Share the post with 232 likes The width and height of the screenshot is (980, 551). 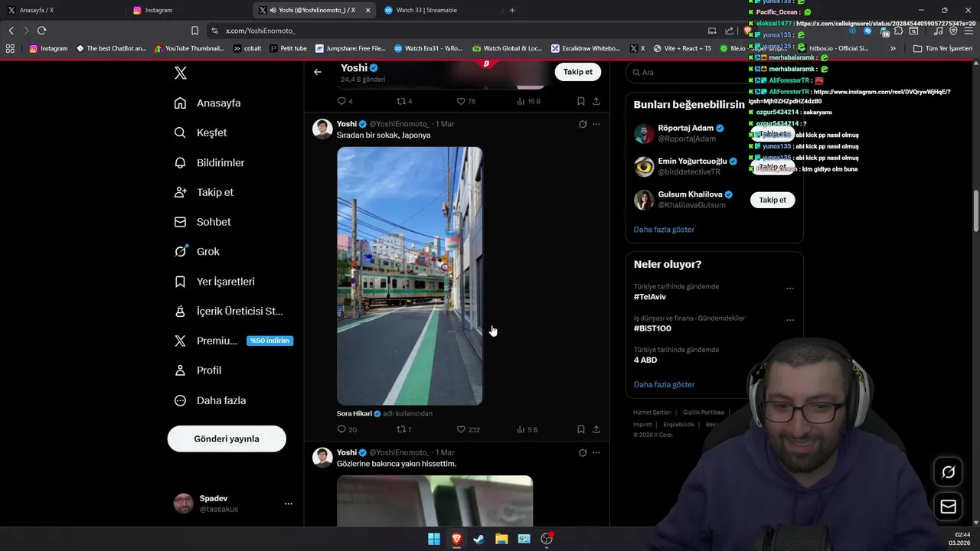596,429
